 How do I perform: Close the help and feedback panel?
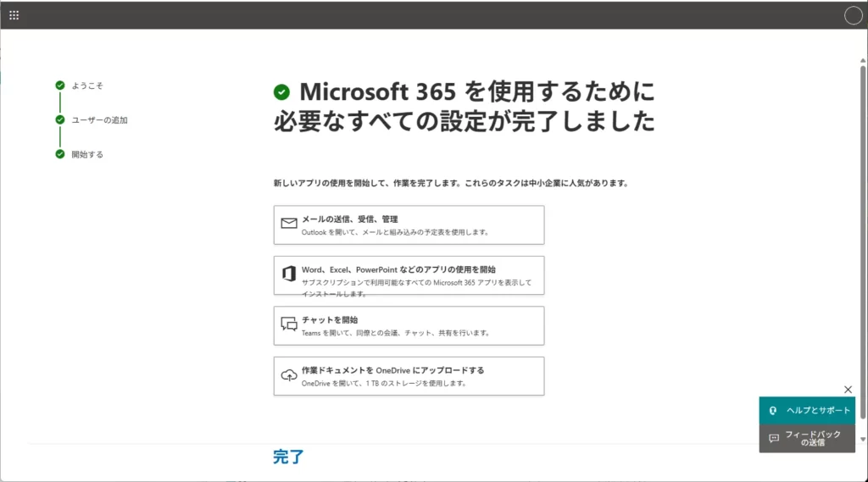pyautogui.click(x=848, y=390)
